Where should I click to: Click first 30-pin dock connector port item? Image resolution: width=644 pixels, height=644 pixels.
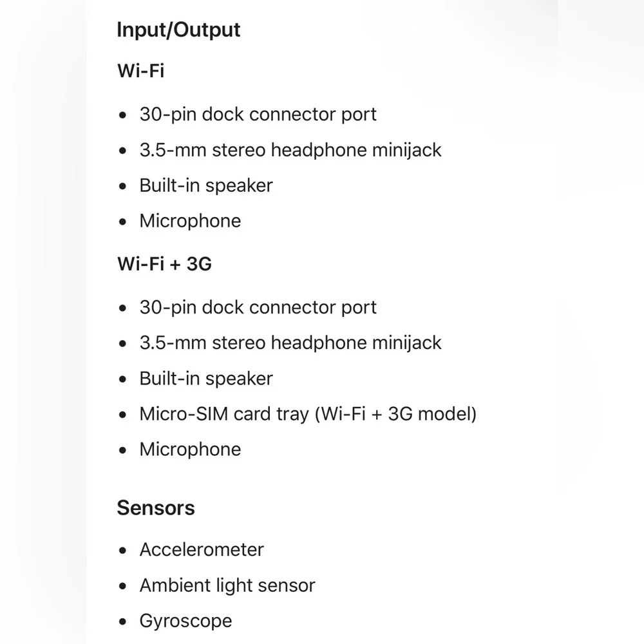(x=258, y=114)
